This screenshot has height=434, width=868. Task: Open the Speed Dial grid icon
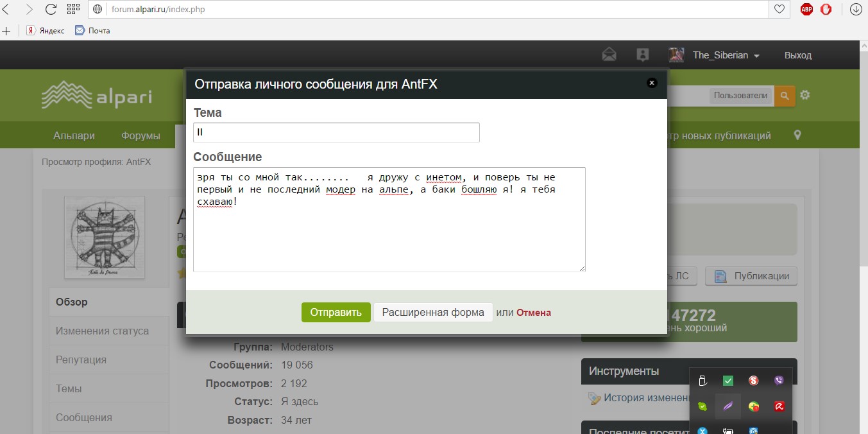click(73, 10)
